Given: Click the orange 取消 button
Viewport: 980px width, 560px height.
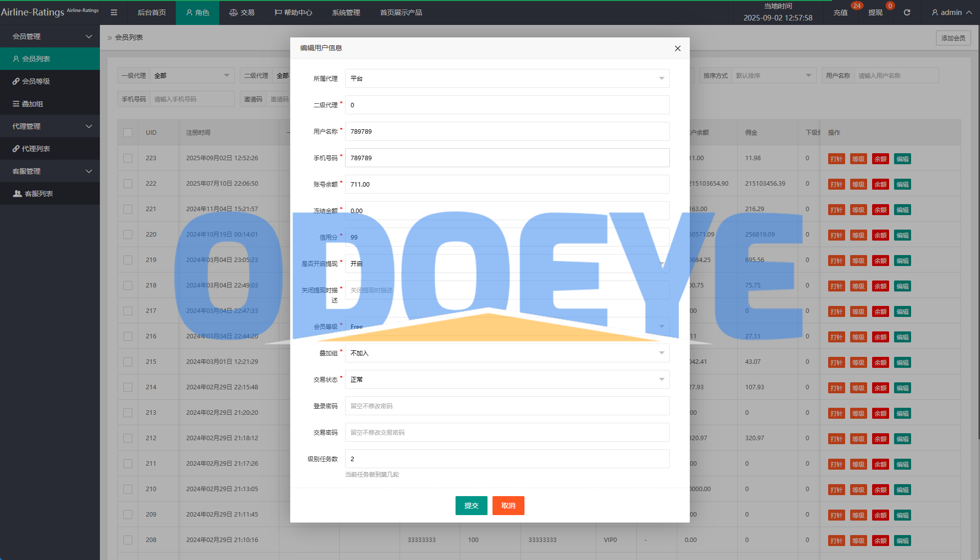Looking at the screenshot, I should [508, 506].
